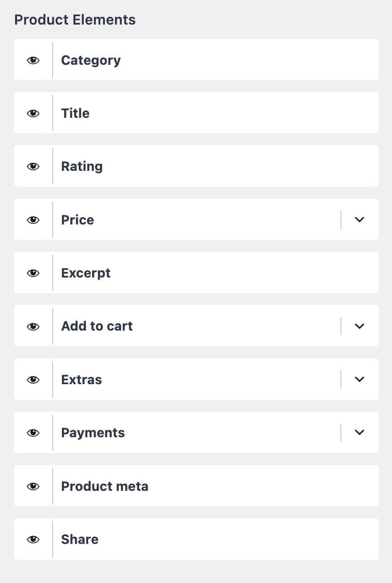This screenshot has width=392, height=583.
Task: Toggle the Rating visibility eye icon
Action: pyautogui.click(x=34, y=166)
